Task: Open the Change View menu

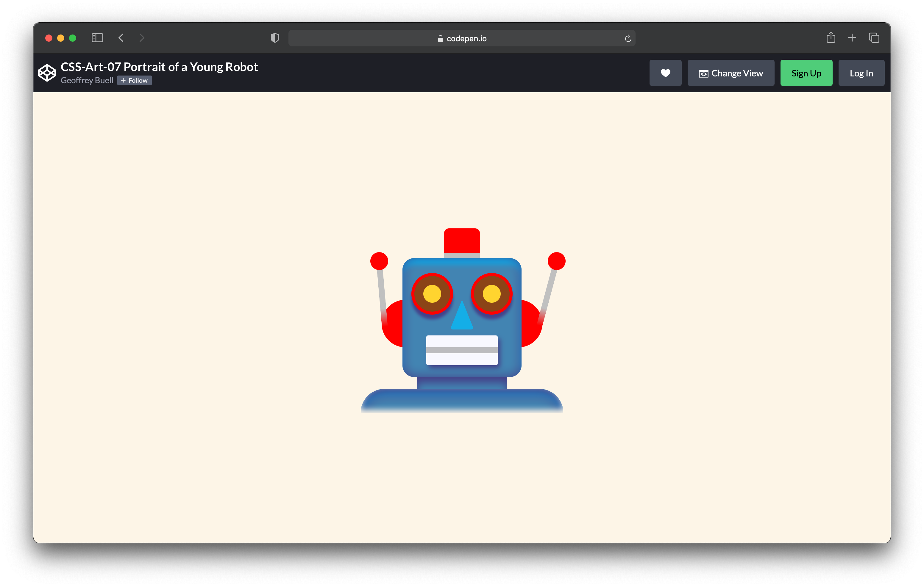Action: coord(731,73)
